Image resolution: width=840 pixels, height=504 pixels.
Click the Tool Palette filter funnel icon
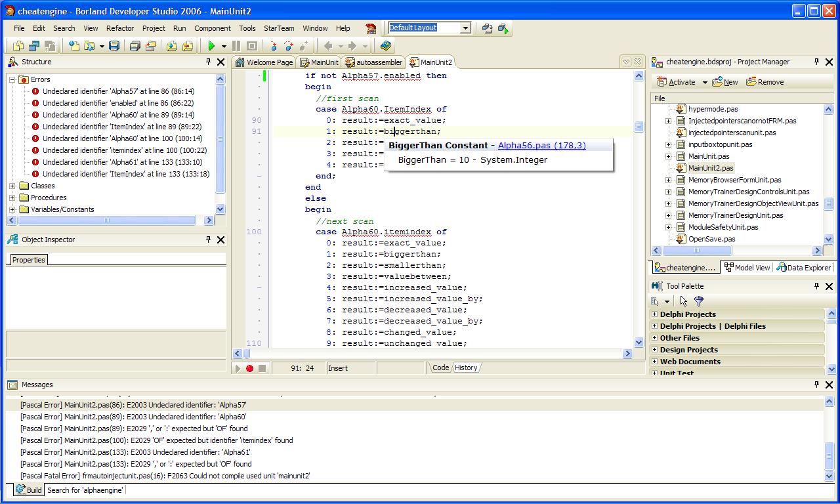pos(699,301)
